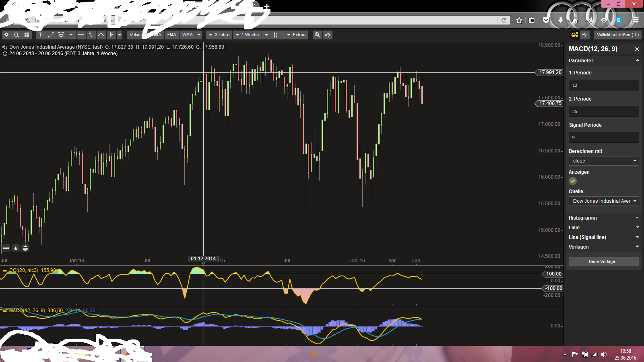Add the EMA indicator
Viewport: 644px width, 362px height.
pos(172,35)
